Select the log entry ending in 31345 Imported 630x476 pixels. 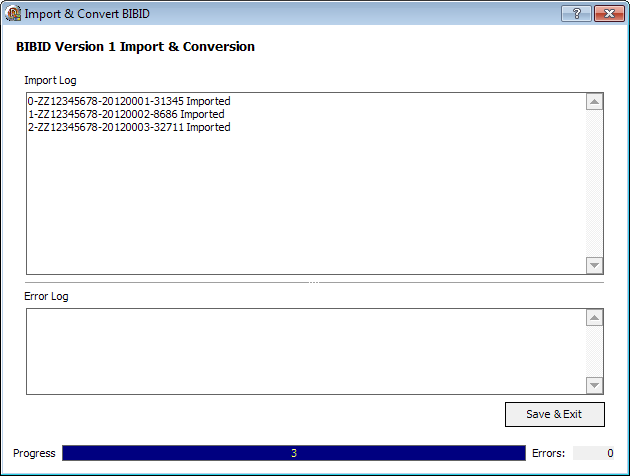click(129, 101)
